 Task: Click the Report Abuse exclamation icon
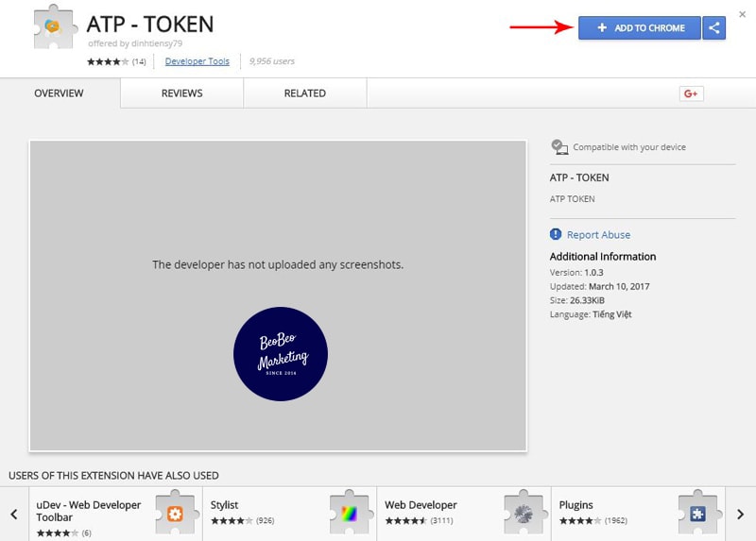click(556, 234)
